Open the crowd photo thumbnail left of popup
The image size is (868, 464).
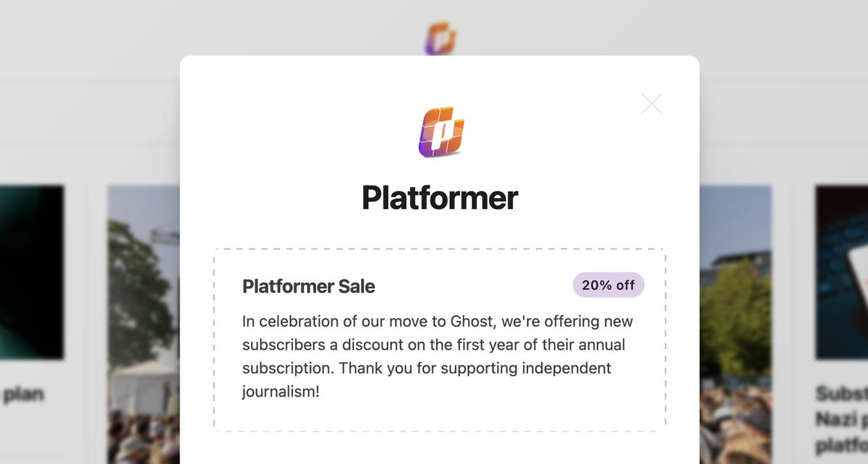(143, 326)
